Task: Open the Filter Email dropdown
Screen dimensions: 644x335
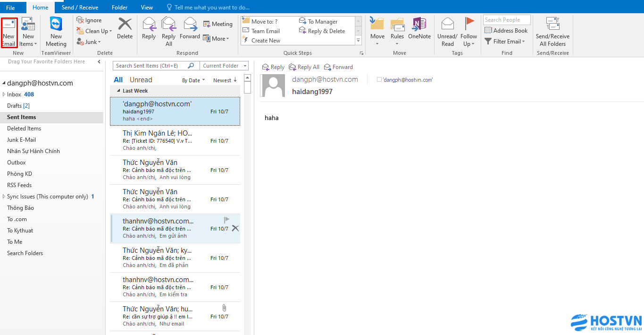Action: (x=505, y=41)
